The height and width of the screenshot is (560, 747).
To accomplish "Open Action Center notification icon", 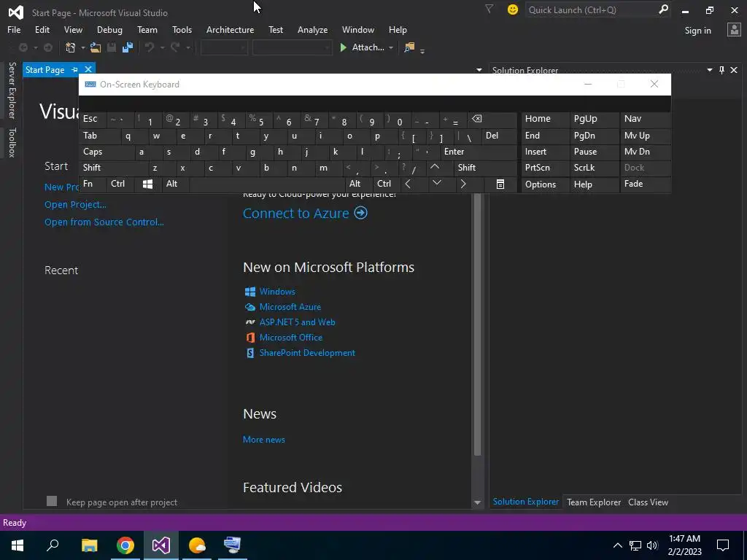I will (723, 545).
